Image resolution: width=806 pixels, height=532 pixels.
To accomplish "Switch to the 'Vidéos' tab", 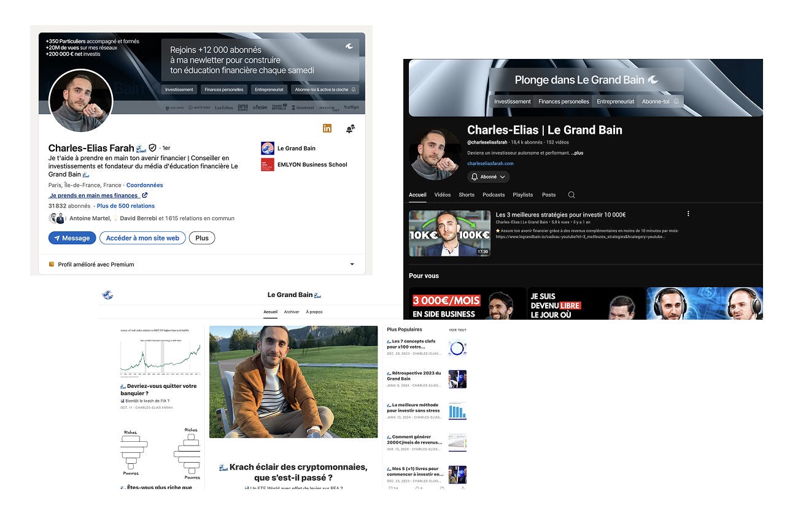I will click(443, 195).
